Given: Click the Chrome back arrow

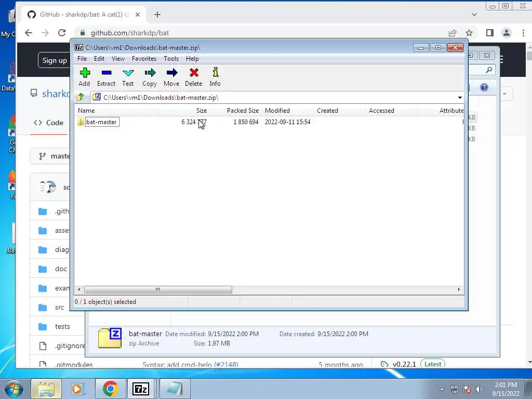Looking at the screenshot, I should click(x=29, y=33).
